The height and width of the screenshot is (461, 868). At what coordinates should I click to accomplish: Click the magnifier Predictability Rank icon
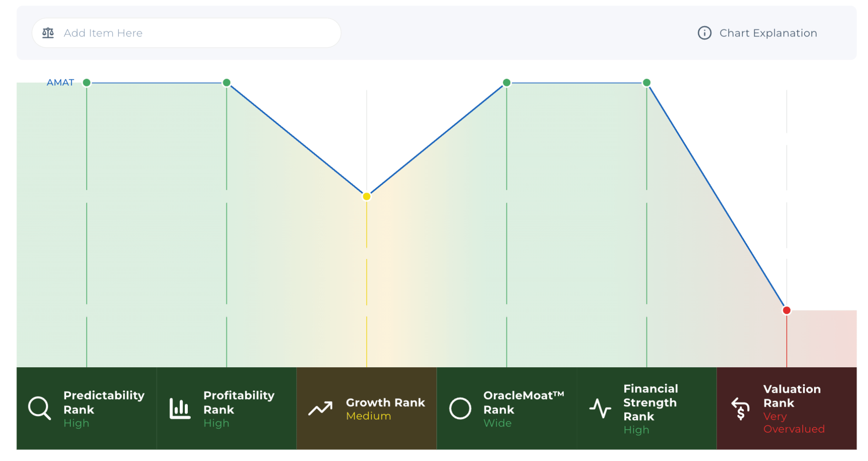(39, 408)
